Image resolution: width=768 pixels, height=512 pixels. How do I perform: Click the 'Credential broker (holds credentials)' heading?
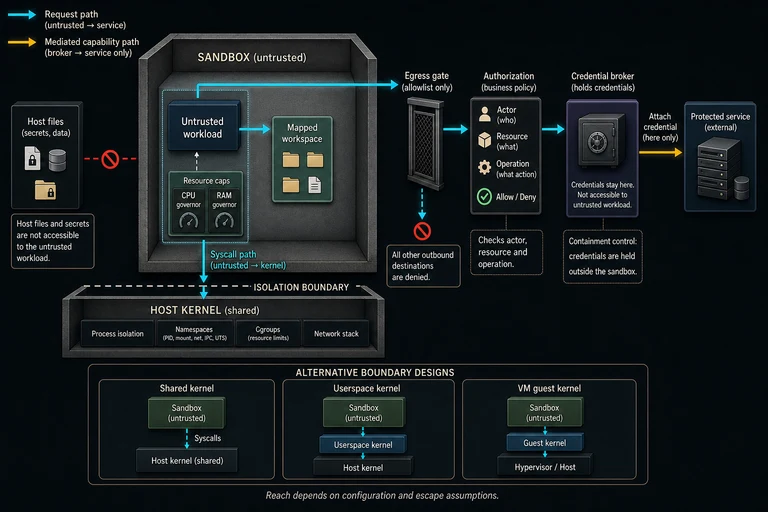tap(602, 81)
